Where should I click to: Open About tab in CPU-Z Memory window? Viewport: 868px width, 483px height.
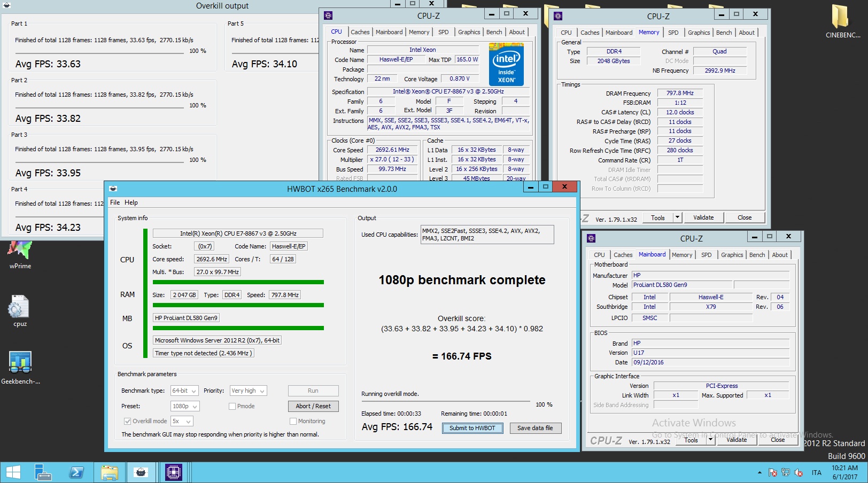747,33
